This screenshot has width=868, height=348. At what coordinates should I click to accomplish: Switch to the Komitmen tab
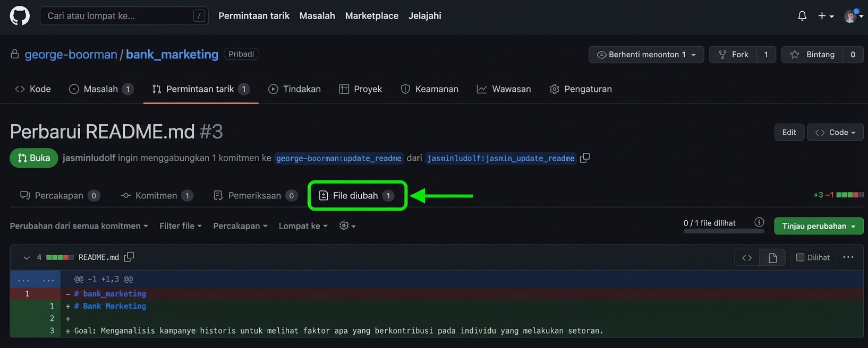click(x=157, y=196)
